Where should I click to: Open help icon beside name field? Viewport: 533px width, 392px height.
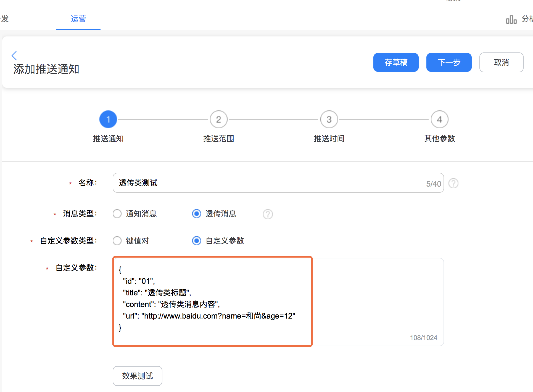pyautogui.click(x=453, y=183)
